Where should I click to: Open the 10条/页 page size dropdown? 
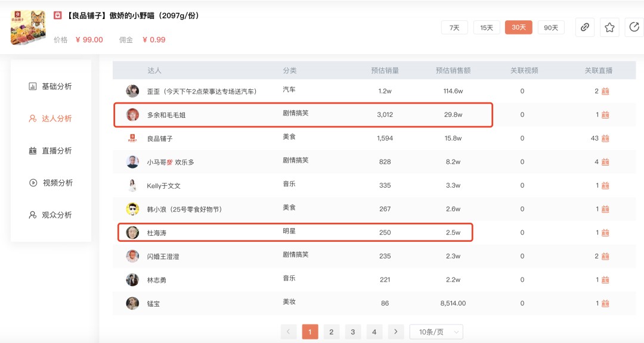(436, 332)
